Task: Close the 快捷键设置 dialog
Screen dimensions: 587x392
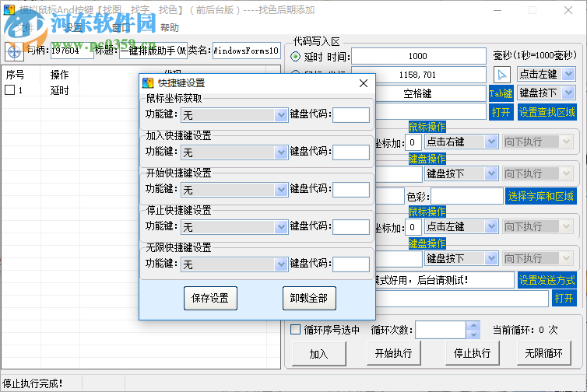Action: (364, 83)
